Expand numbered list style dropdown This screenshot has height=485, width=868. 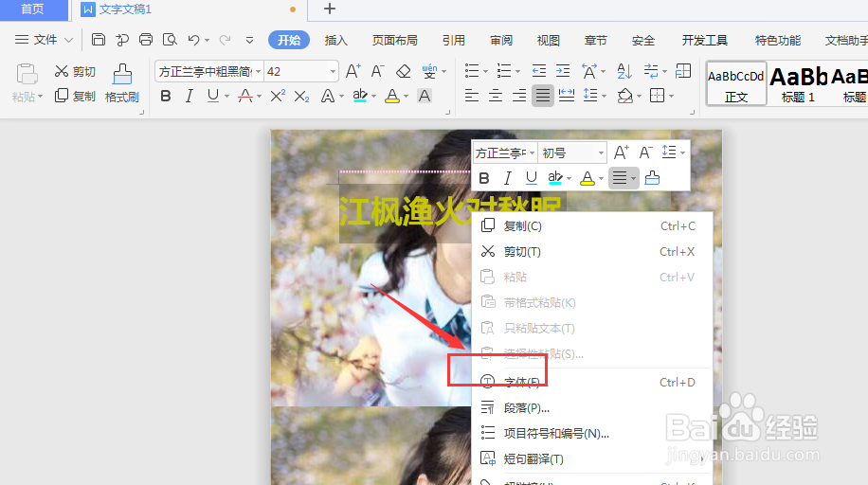(517, 71)
